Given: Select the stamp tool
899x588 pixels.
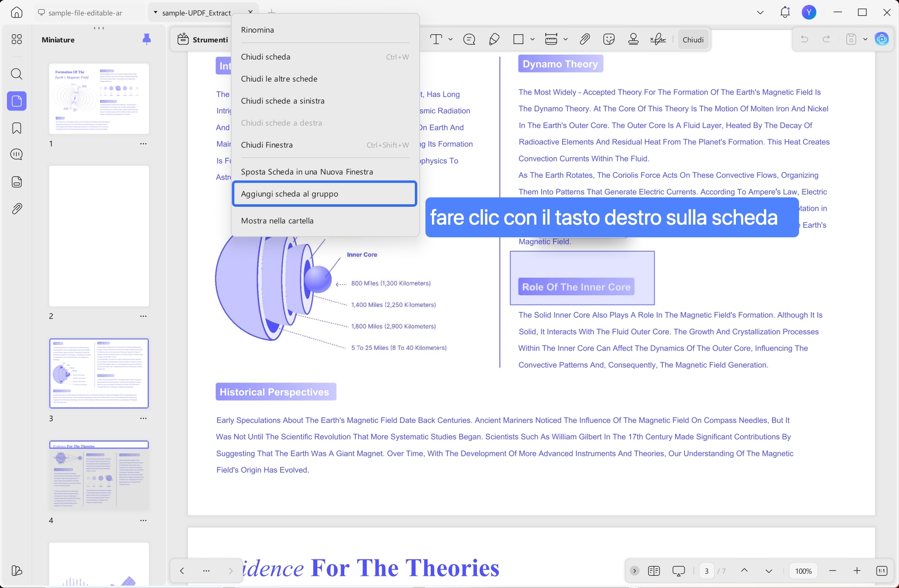Looking at the screenshot, I should point(633,39).
